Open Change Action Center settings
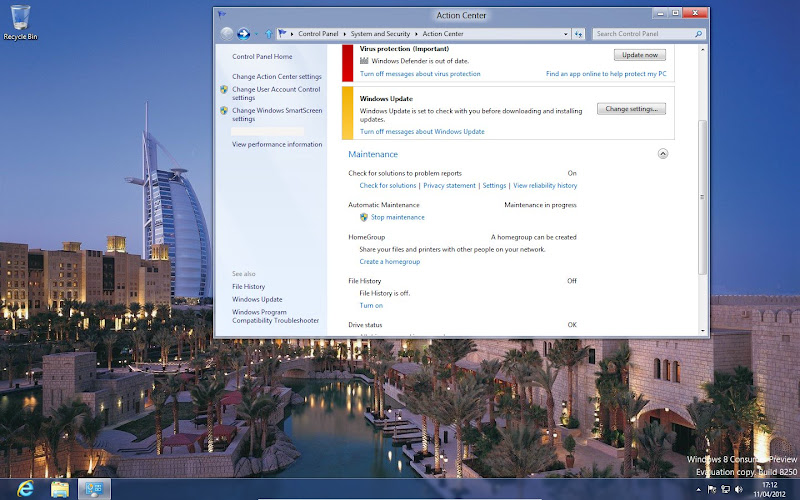 [x=277, y=77]
